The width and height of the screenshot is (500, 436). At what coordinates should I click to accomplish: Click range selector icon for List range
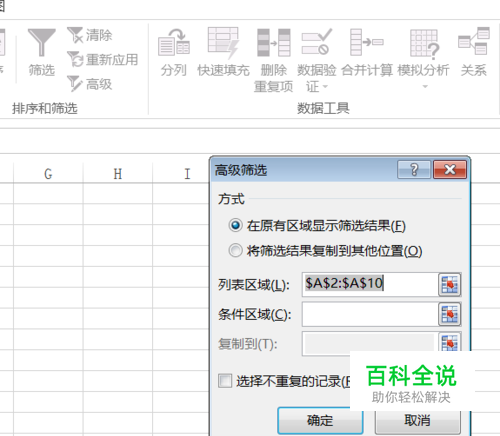click(450, 285)
